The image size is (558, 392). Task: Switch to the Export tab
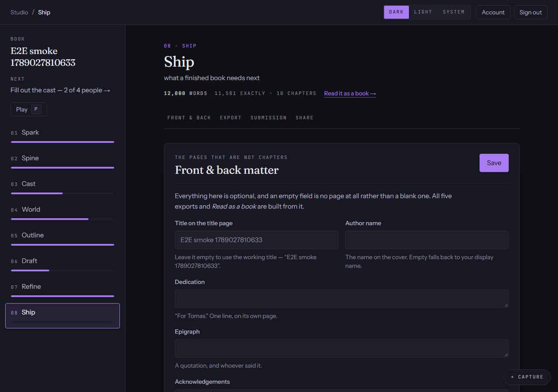[231, 118]
